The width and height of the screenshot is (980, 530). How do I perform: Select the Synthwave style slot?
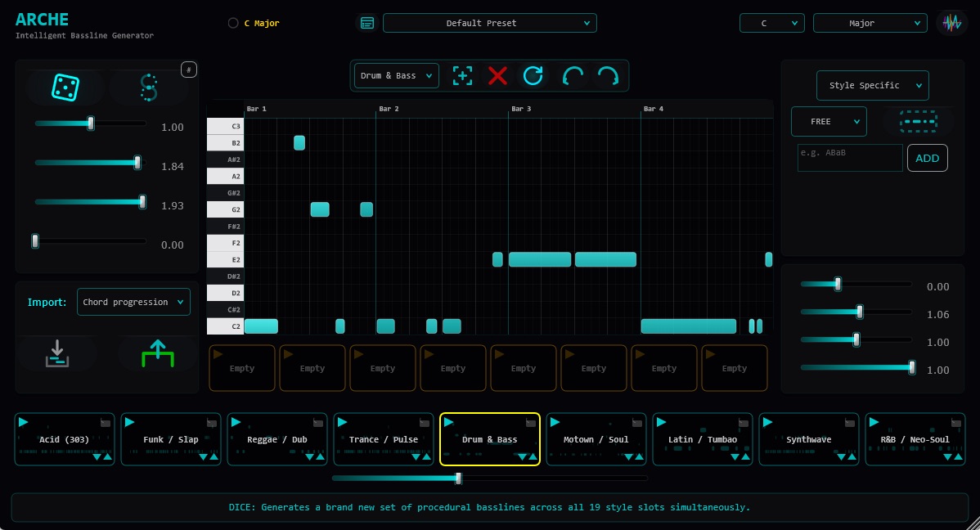tap(809, 439)
